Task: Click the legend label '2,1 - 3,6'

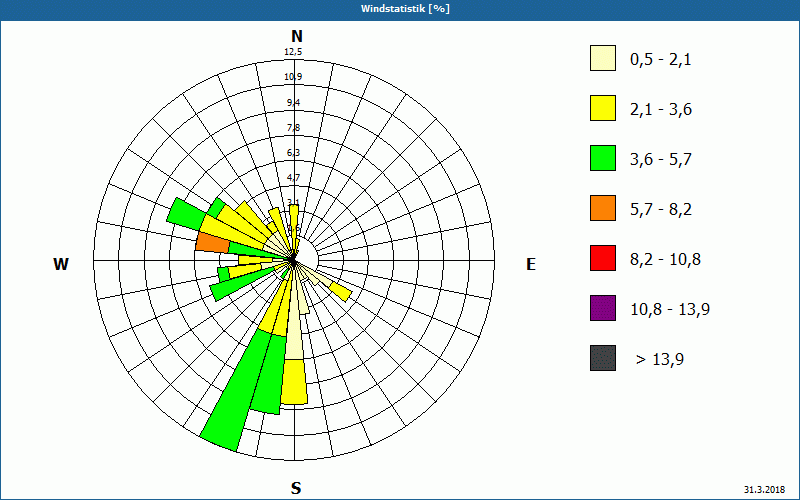Action: [661, 110]
